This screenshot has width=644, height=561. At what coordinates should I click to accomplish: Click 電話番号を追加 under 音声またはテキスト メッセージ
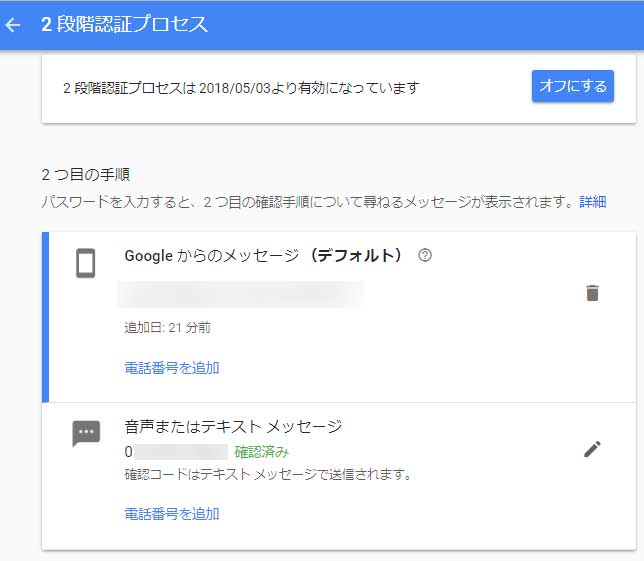coord(172,514)
